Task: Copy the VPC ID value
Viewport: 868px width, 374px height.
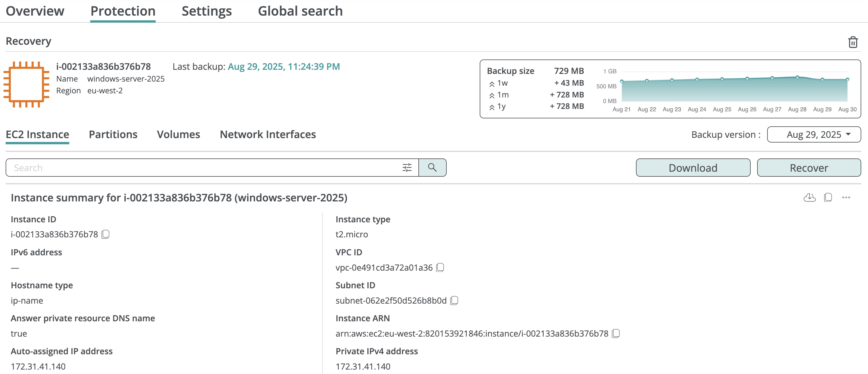Action: 440,267
